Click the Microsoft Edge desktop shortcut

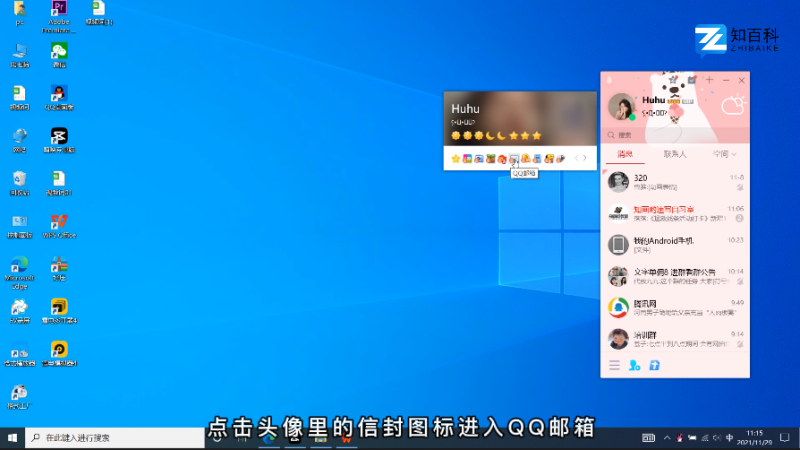[19, 272]
